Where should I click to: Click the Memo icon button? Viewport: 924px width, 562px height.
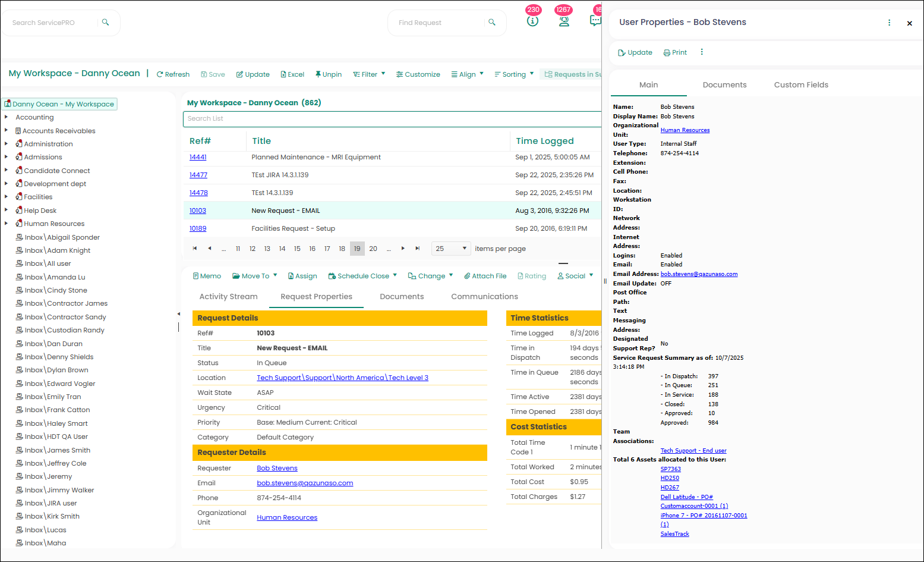tap(195, 276)
